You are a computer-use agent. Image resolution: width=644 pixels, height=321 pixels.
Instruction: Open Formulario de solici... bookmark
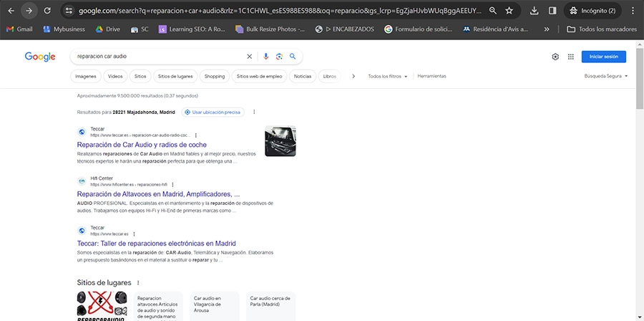(419, 29)
